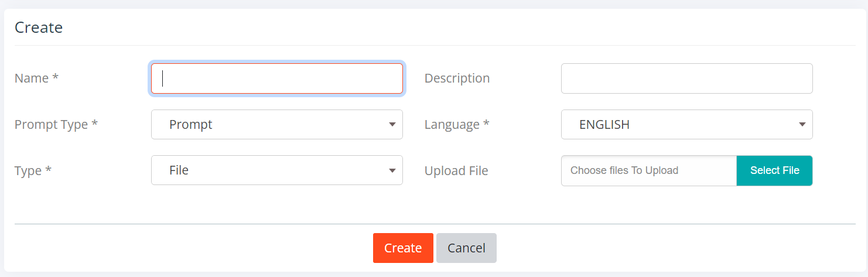Click the 'Prompt Type *' label
This screenshot has height=277, width=868.
[56, 124]
